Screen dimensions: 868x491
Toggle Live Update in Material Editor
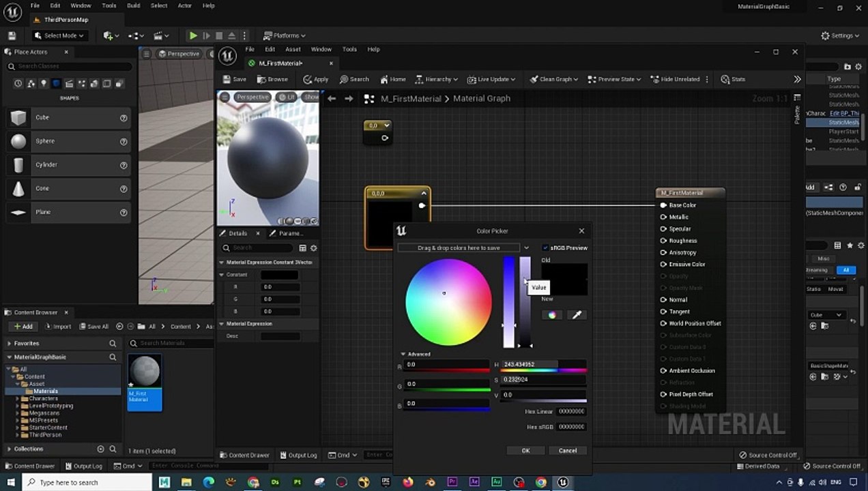coord(491,79)
